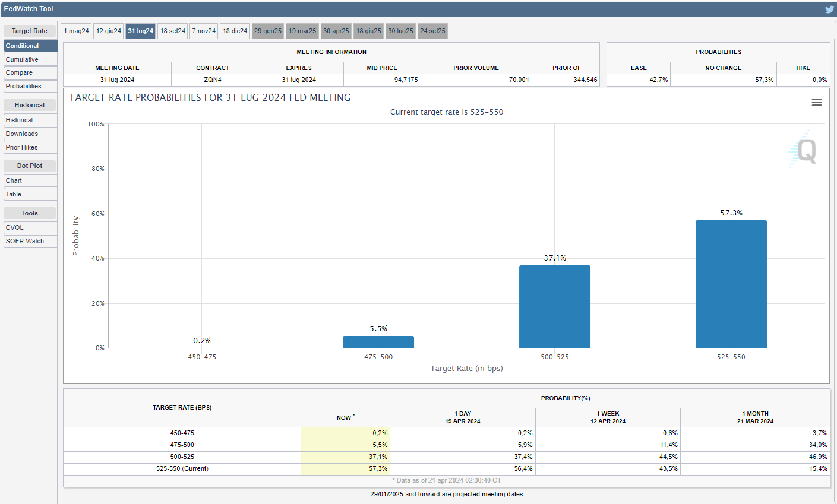Open the 24 set25 meeting tab
Viewport: 837px width, 504px height.
(432, 31)
